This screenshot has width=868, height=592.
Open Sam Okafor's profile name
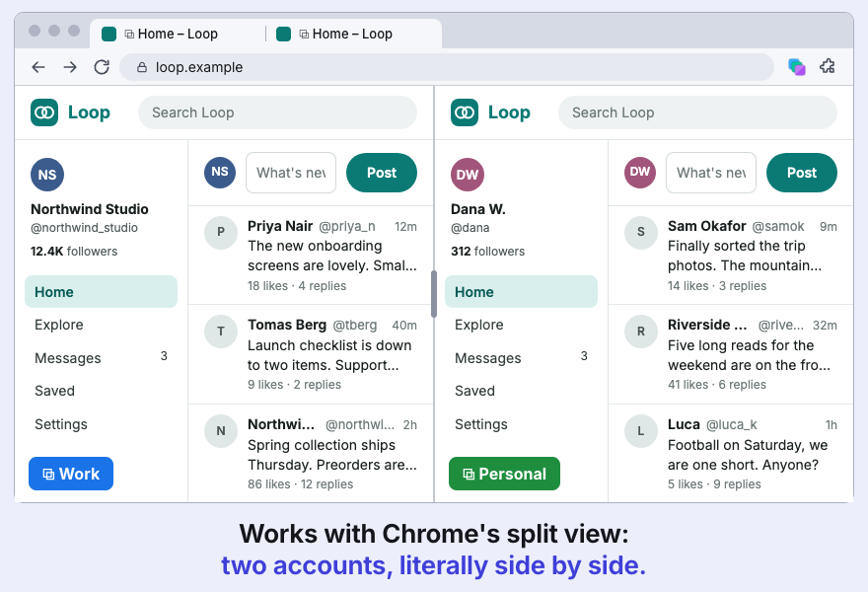(707, 226)
